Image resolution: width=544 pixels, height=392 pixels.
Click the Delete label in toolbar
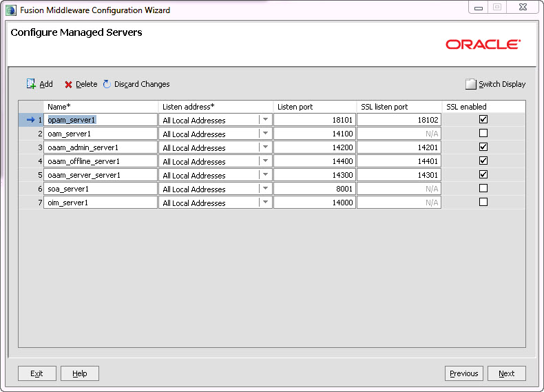click(x=86, y=84)
